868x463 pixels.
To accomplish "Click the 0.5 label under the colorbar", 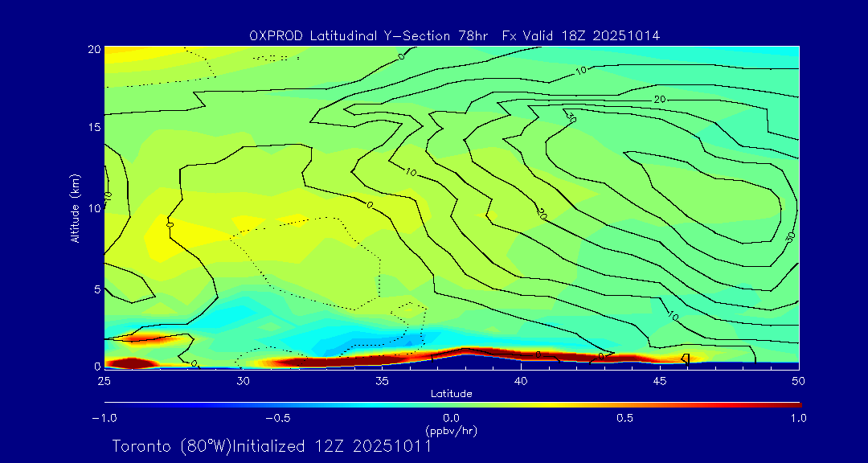I will pyautogui.click(x=624, y=418).
